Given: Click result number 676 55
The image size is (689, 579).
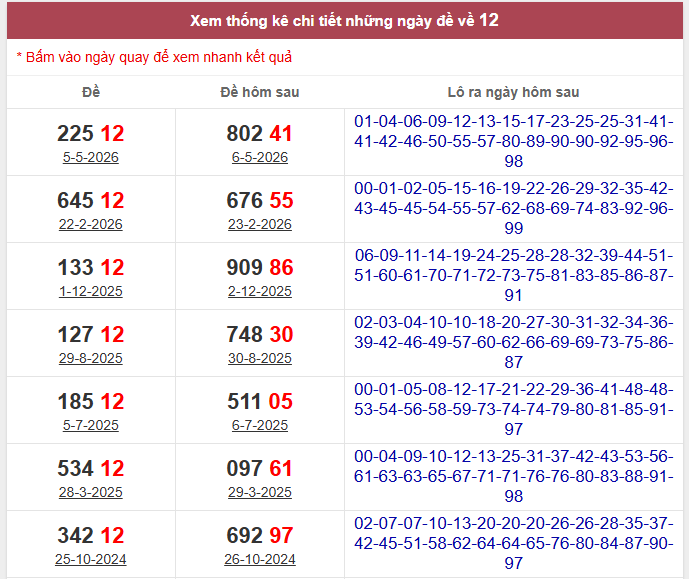Looking at the screenshot, I should 260,200.
